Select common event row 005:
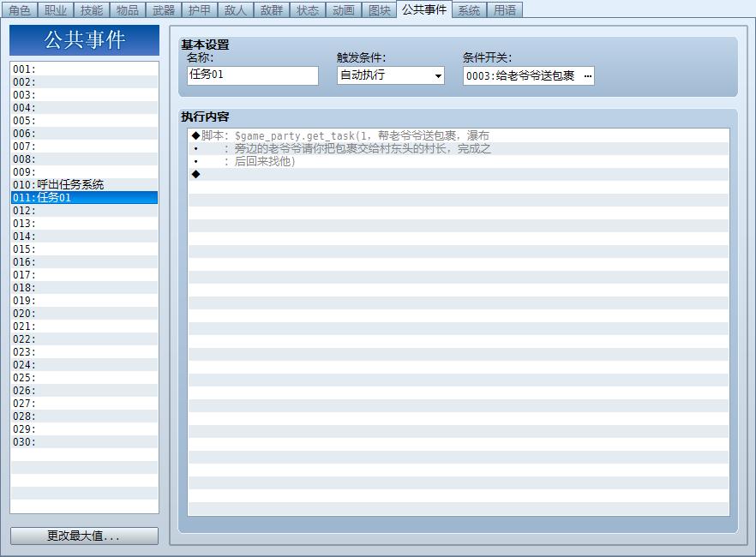The image size is (756, 557). click(84, 121)
